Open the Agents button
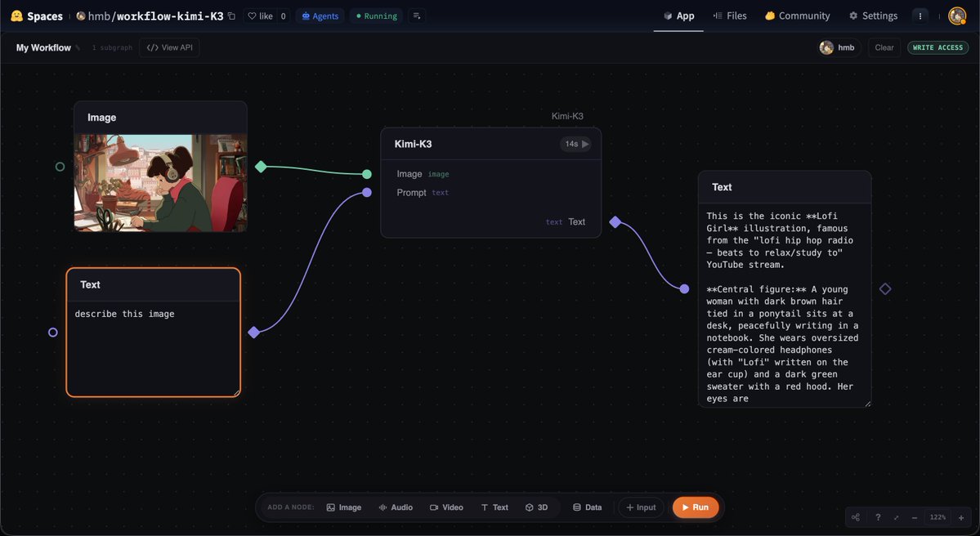The height and width of the screenshot is (536, 980). pos(320,16)
